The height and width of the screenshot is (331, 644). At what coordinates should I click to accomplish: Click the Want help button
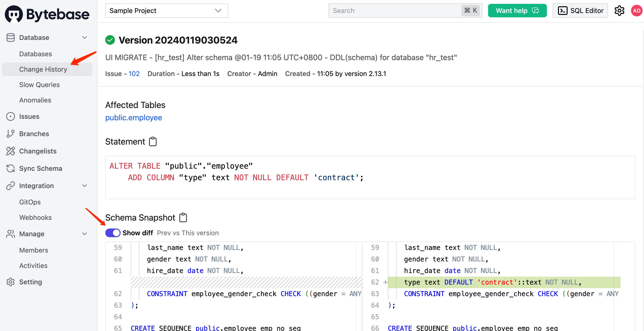[x=517, y=11]
